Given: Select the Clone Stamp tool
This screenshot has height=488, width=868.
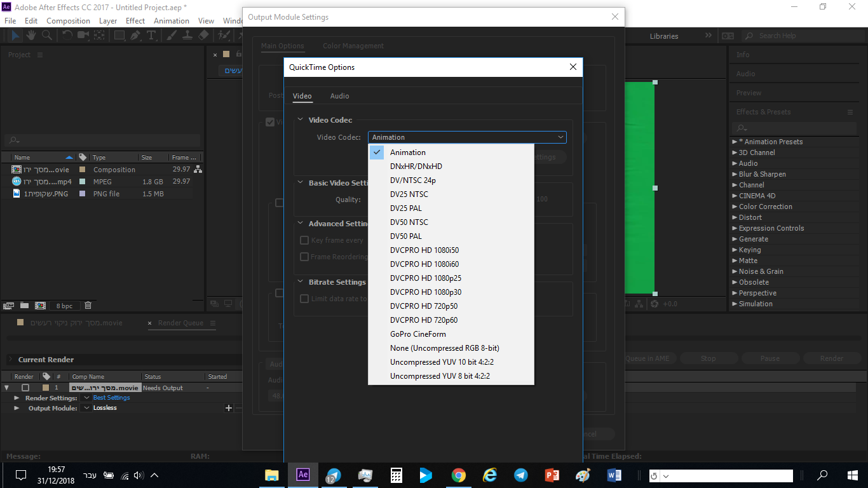Looking at the screenshot, I should tap(187, 36).
